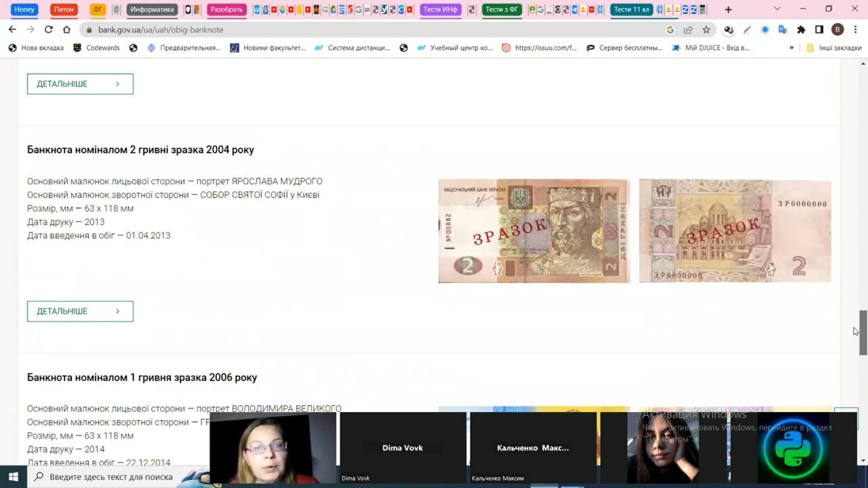Viewport: 868px width, 488px height.
Task: Select Кальченко Максим video tile
Action: pos(533,447)
